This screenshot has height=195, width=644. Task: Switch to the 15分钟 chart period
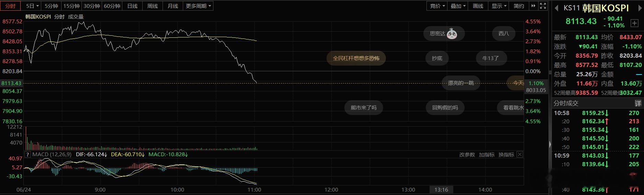coord(71,6)
